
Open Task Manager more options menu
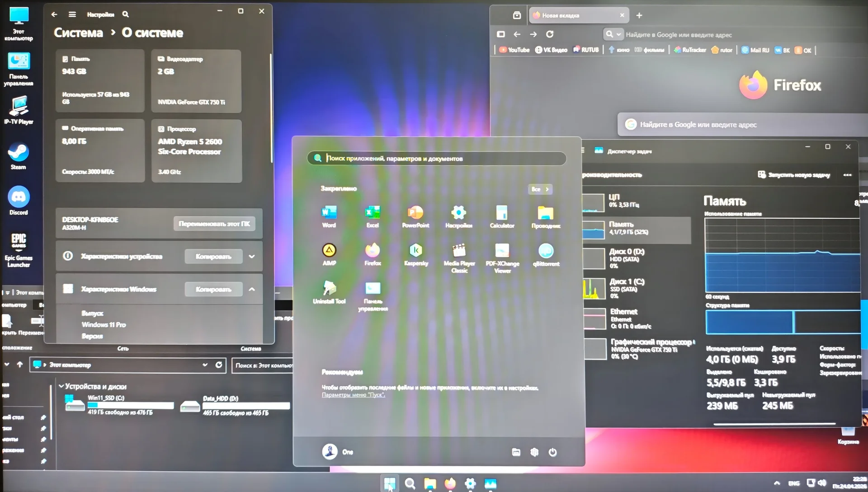(x=847, y=175)
